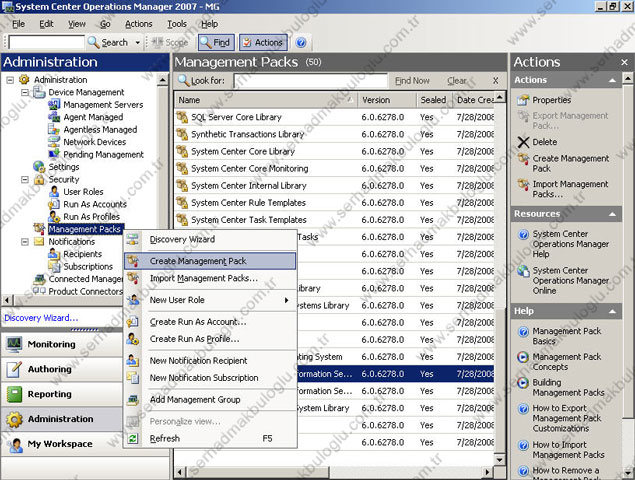Image resolution: width=635 pixels, height=480 pixels.
Task: Close the find bar with X
Action: [x=495, y=81]
